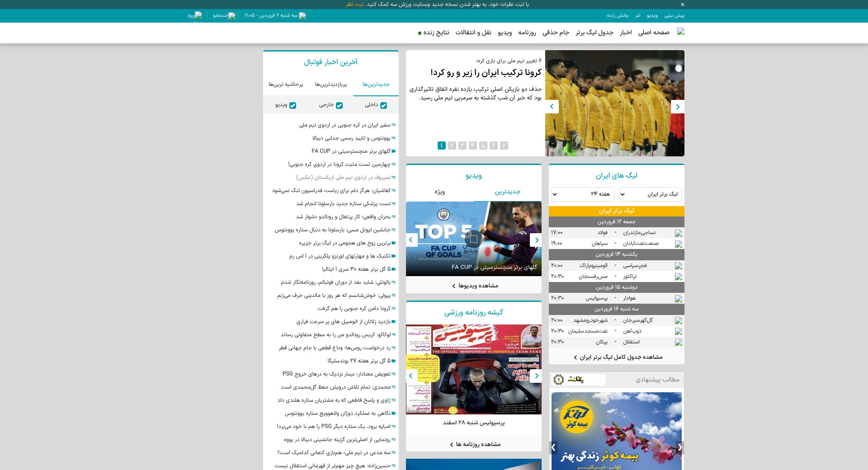This screenshot has height=470, width=868.
Task: Toggle the خارجی news filter checkbox
Action: point(339,105)
